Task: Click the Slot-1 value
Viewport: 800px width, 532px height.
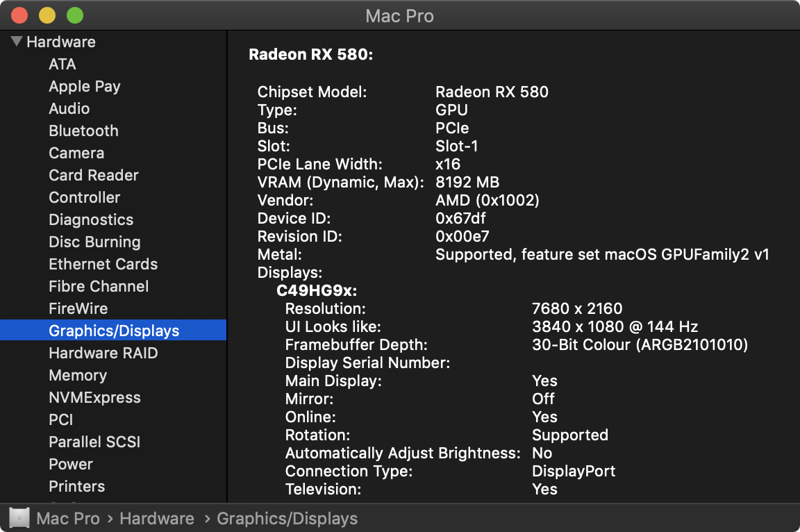Action: (x=457, y=146)
